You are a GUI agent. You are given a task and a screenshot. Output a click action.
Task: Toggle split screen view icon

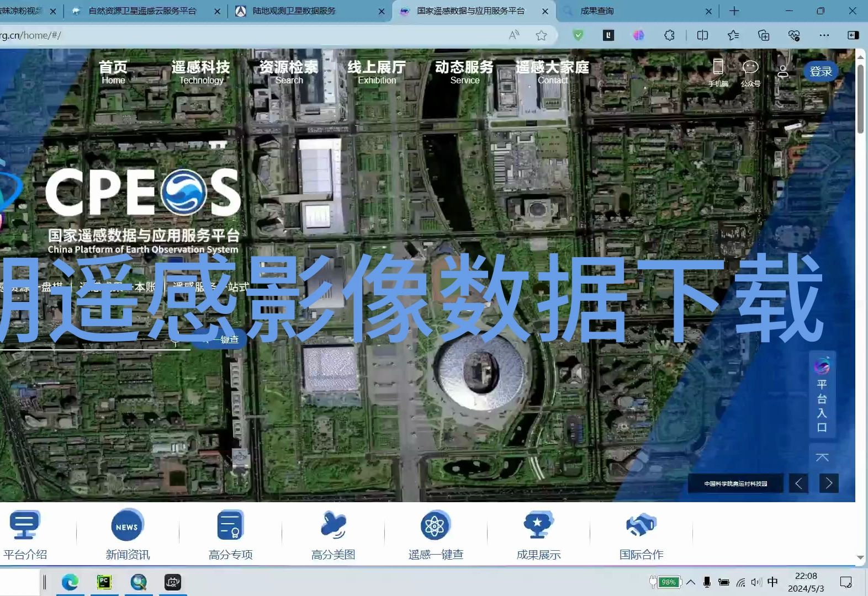click(702, 35)
